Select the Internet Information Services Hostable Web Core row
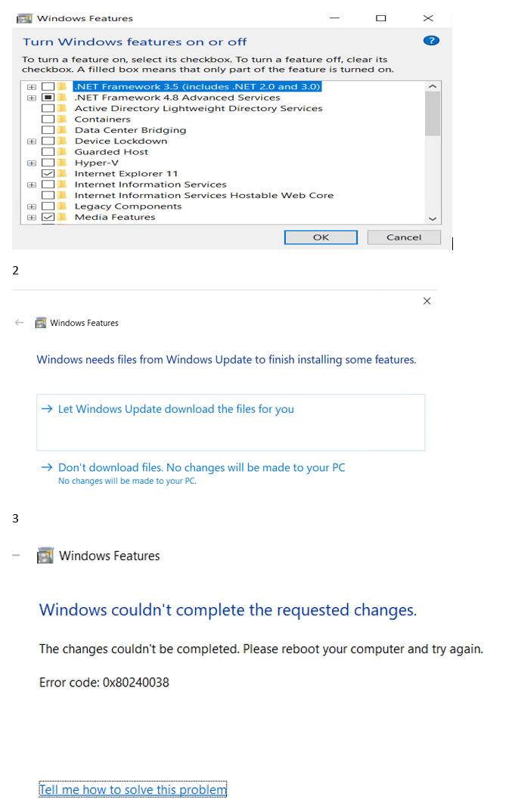The height and width of the screenshot is (812, 512). (203, 195)
